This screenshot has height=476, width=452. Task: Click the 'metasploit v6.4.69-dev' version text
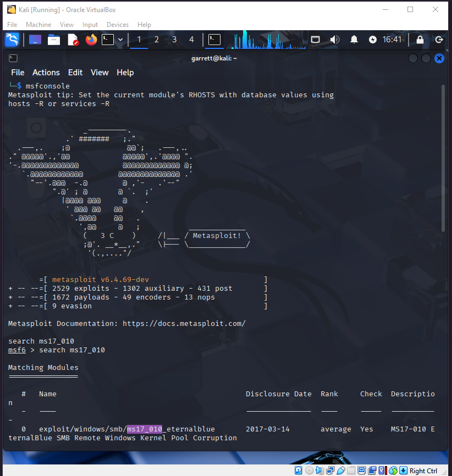[x=101, y=280]
